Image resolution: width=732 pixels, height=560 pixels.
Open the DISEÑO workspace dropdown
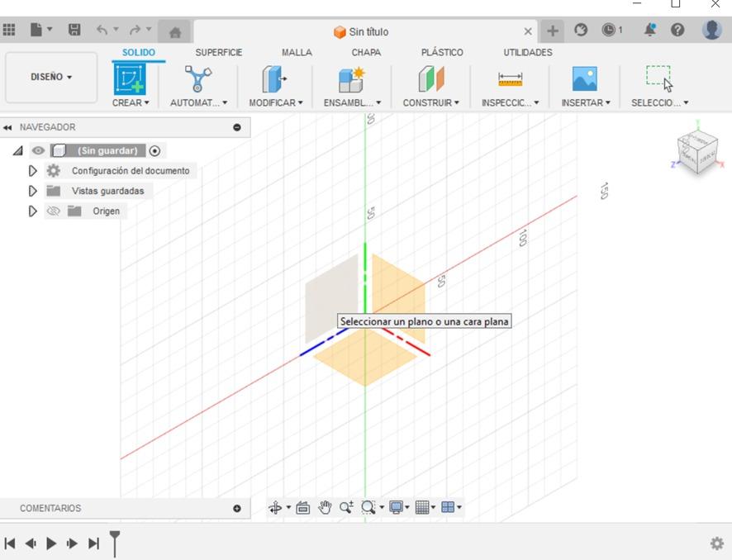coord(51,77)
